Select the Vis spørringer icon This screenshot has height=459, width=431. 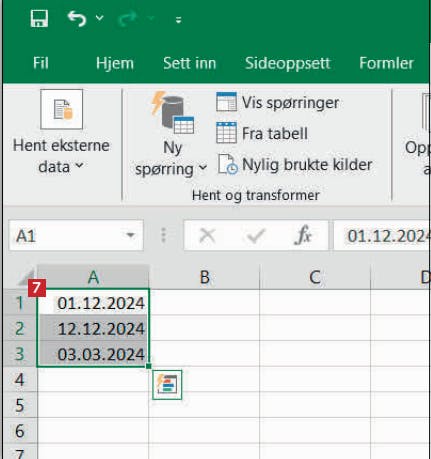[226, 102]
